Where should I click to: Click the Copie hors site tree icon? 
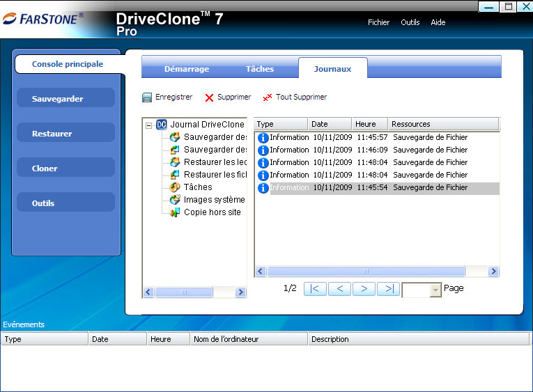point(175,212)
